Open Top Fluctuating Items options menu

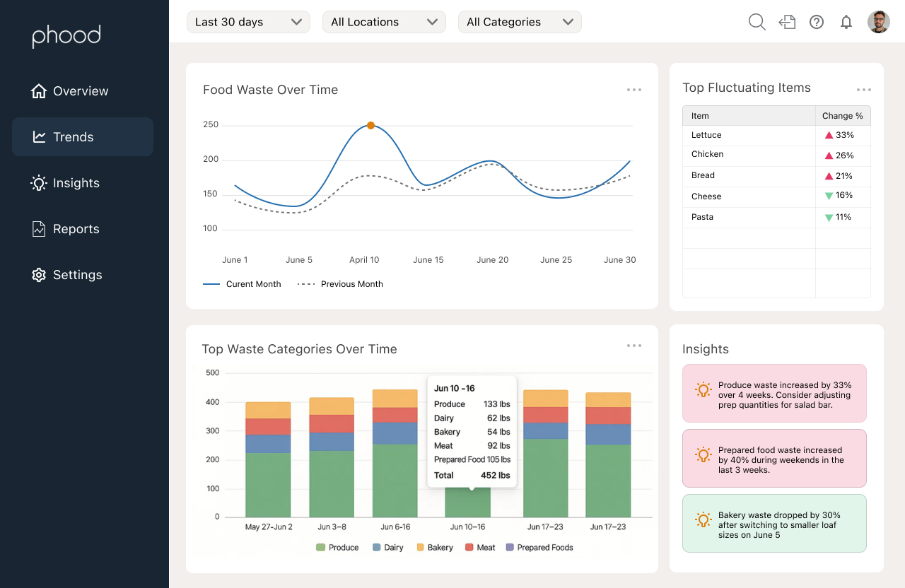pos(864,90)
